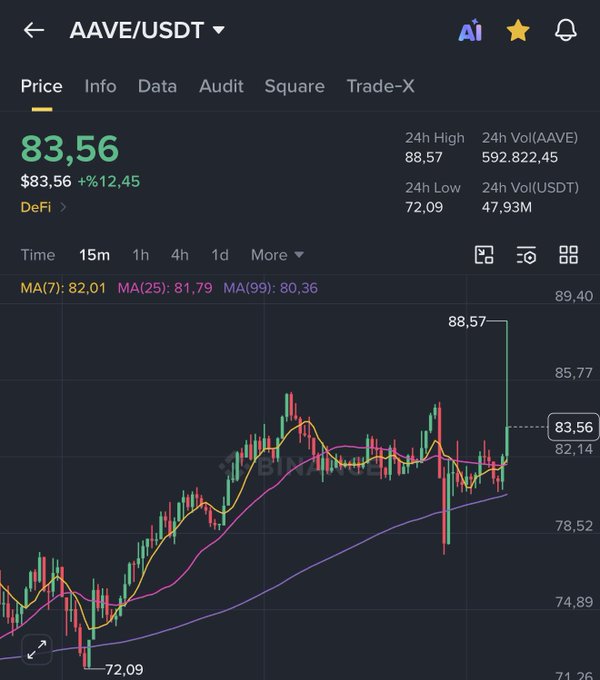The height and width of the screenshot is (680, 600).
Task: Tap the 82,14 price axis label
Action: coord(574,449)
